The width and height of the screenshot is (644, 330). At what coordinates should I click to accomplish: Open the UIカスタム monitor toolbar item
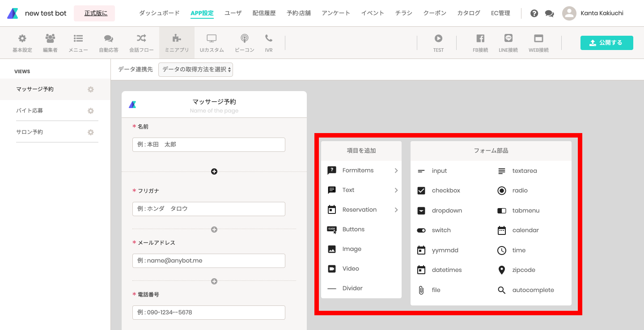(x=212, y=43)
